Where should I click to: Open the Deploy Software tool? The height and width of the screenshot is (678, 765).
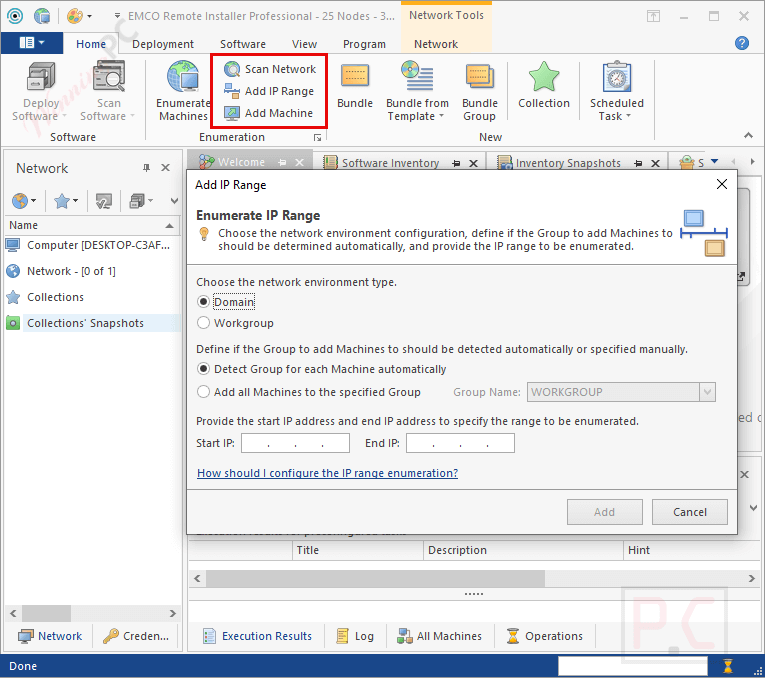click(40, 91)
